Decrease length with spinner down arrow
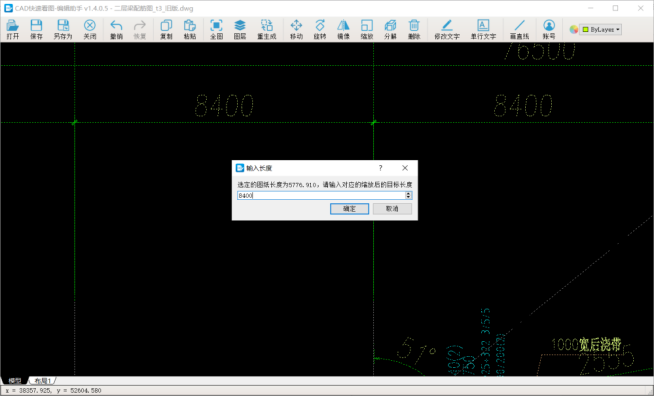Image resolution: width=654 pixels, height=397 pixels. [409, 197]
